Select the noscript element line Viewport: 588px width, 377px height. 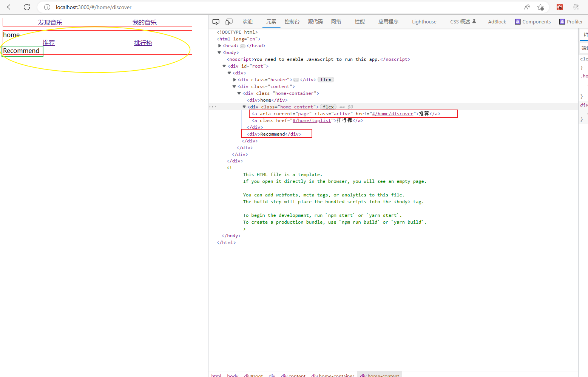tap(318, 59)
